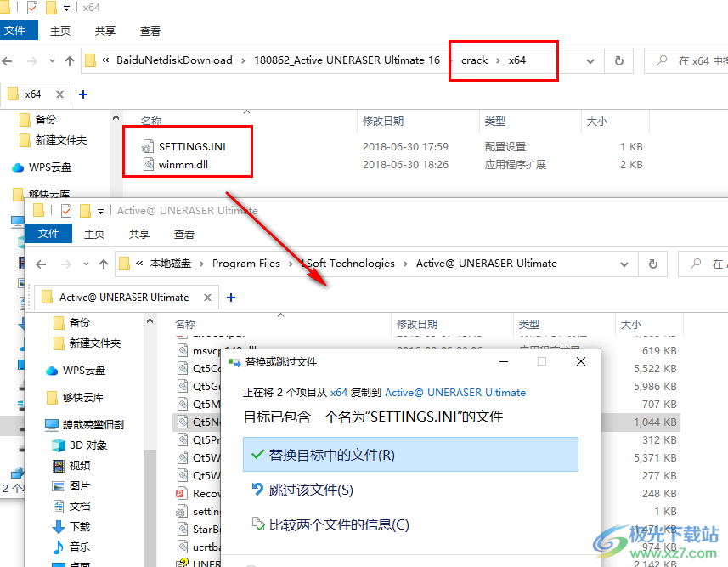Close the 替换或跳过文件 dialog

[580, 361]
